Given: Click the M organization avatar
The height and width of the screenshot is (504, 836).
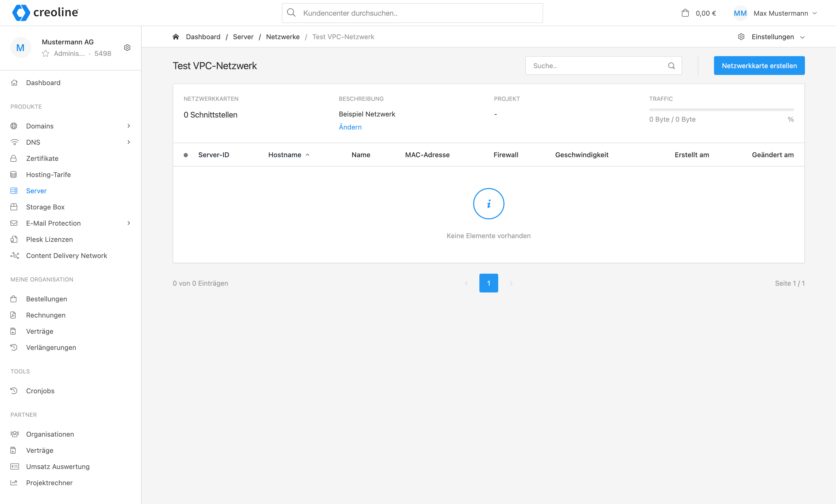Looking at the screenshot, I should click(x=20, y=48).
